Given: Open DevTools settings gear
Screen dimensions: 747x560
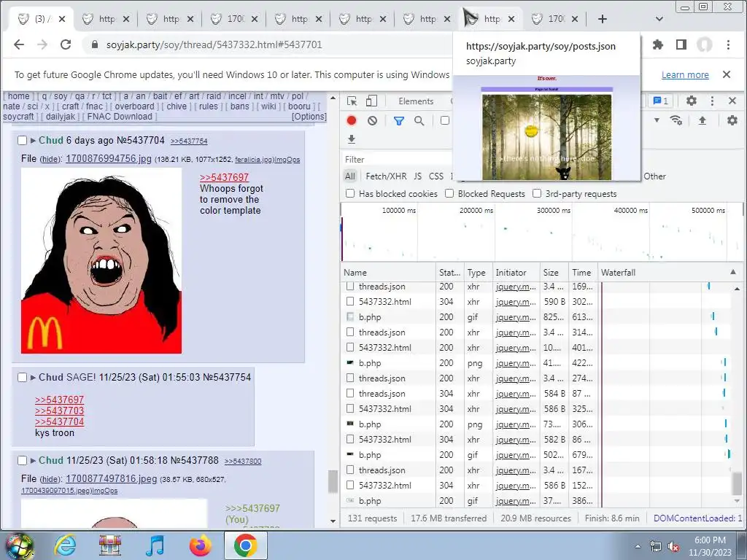Looking at the screenshot, I should pos(692,101).
